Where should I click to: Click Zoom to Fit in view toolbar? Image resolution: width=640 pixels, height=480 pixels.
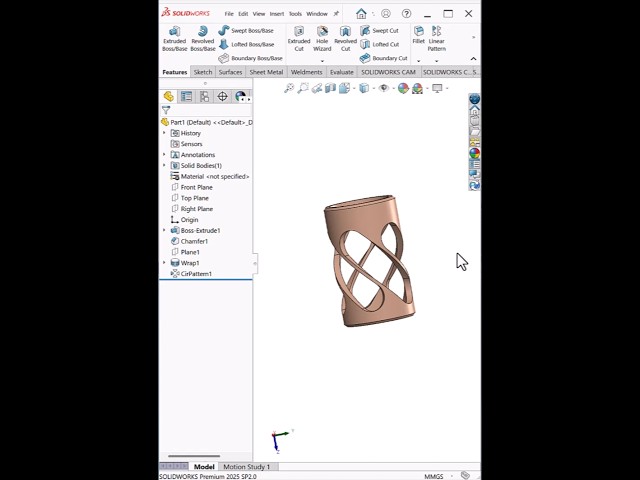click(x=289, y=88)
